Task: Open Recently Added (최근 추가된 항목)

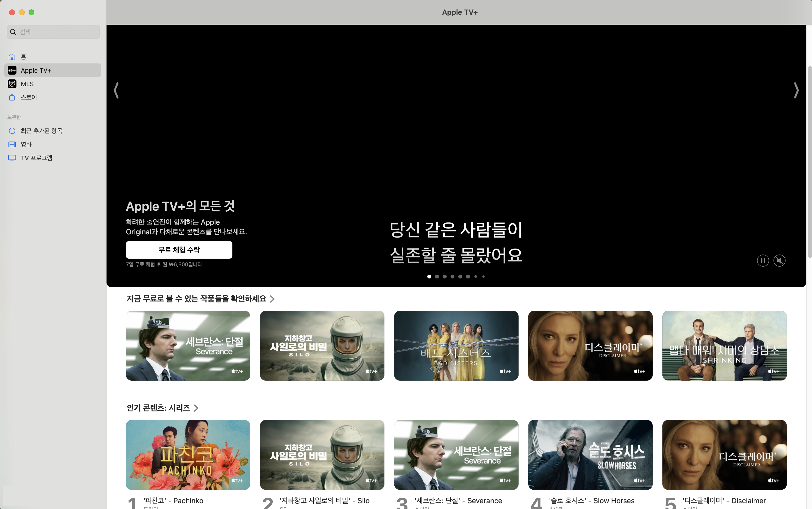Action: [53, 131]
